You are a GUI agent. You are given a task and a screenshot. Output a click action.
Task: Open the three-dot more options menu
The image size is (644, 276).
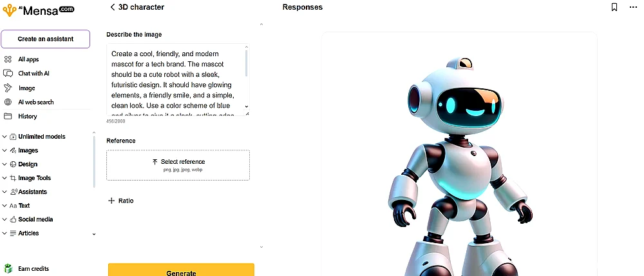point(633,7)
